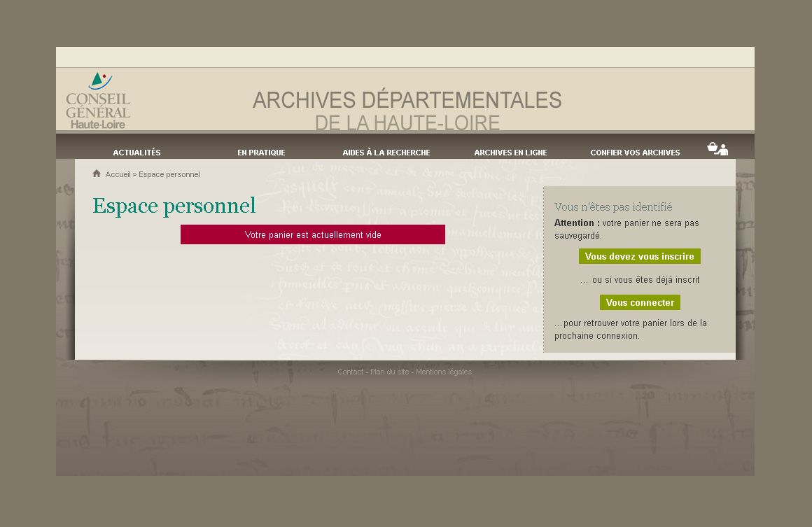Open the Contact footer link
Viewport: 812px width, 527px height.
350,372
